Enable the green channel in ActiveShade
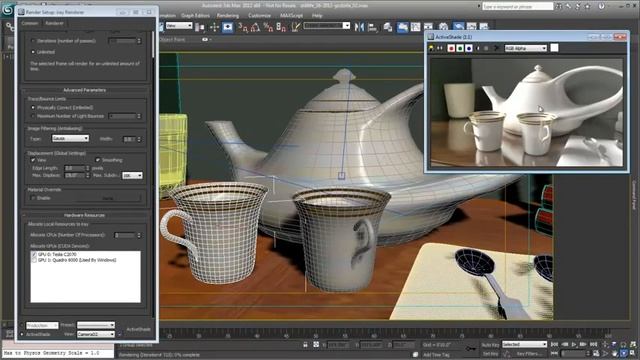This screenshot has width=640, height=360. click(x=460, y=48)
